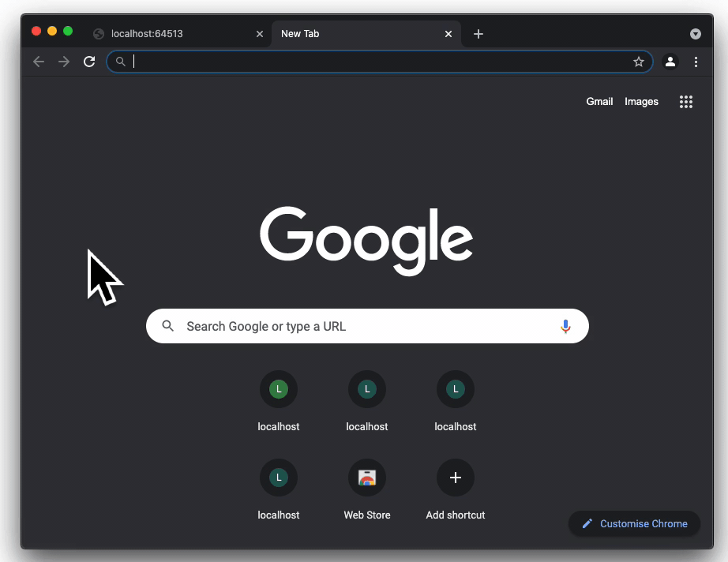
Task: Open a new tab with the plus button
Action: 478,34
